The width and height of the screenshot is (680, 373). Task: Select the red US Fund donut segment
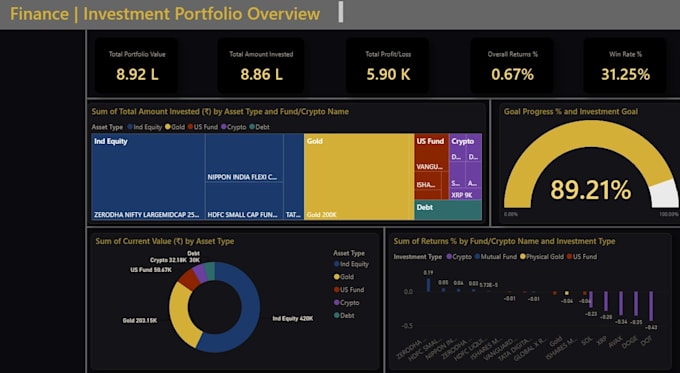tap(188, 279)
